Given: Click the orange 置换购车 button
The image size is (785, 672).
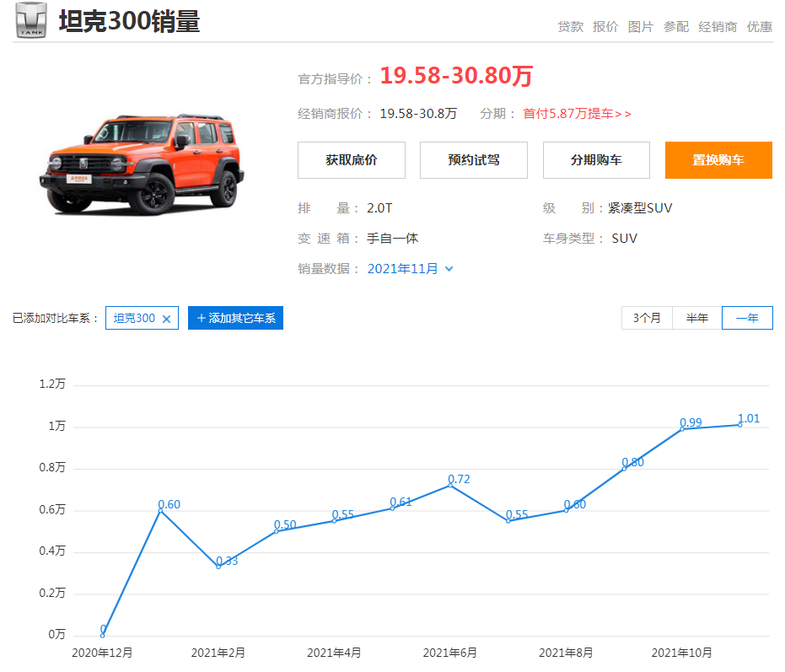Looking at the screenshot, I should [x=718, y=160].
